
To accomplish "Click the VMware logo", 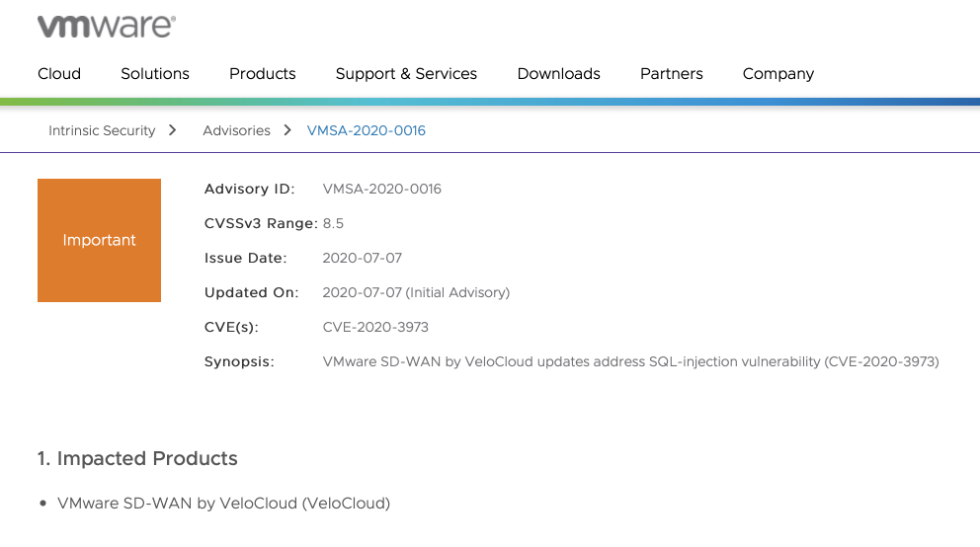I will pos(107,27).
